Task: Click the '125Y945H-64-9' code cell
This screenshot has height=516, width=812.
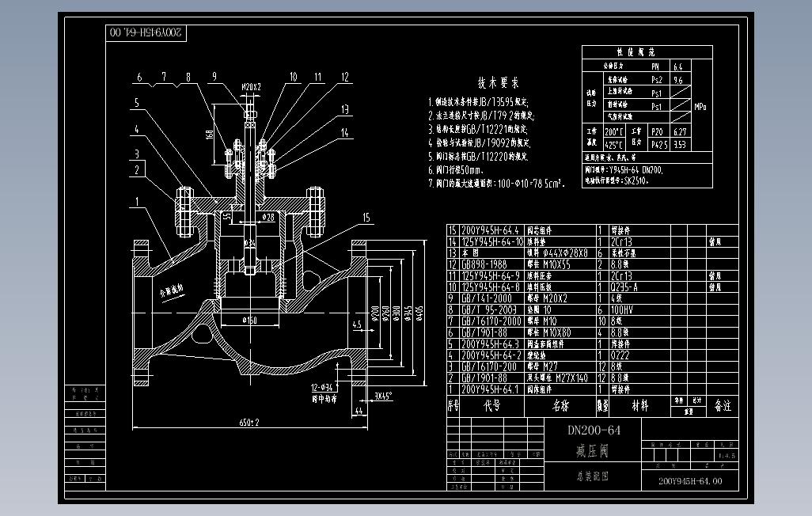Action: [491, 276]
